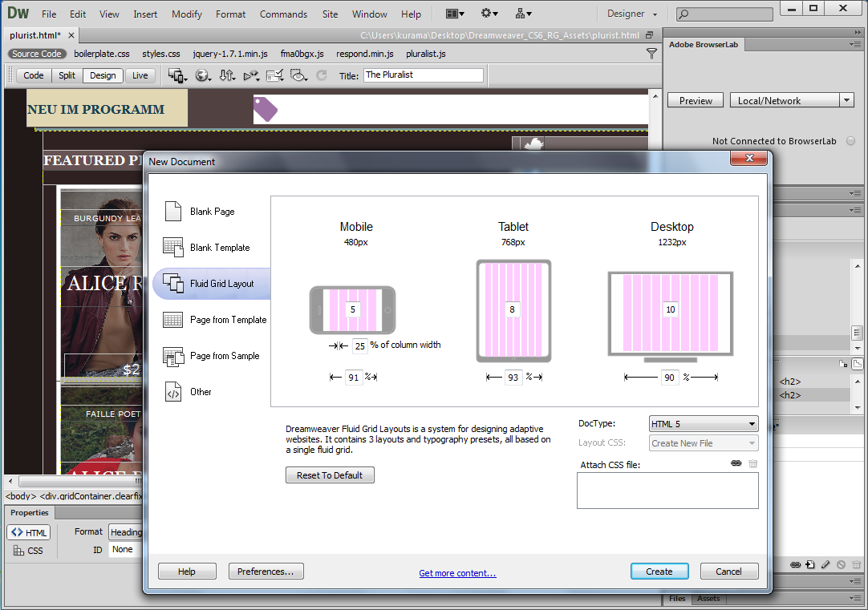Open the Designer workspace dropdown
868x610 pixels.
[x=632, y=14]
